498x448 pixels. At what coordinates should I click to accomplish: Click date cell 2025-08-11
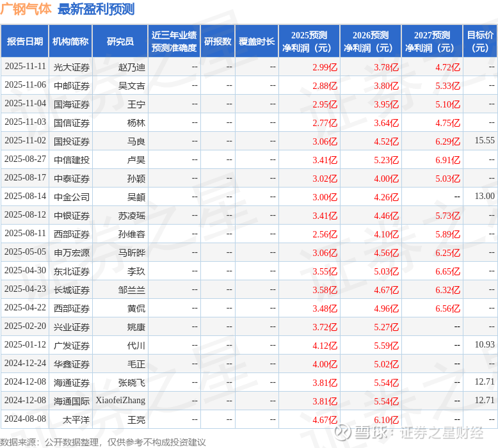point(26,234)
